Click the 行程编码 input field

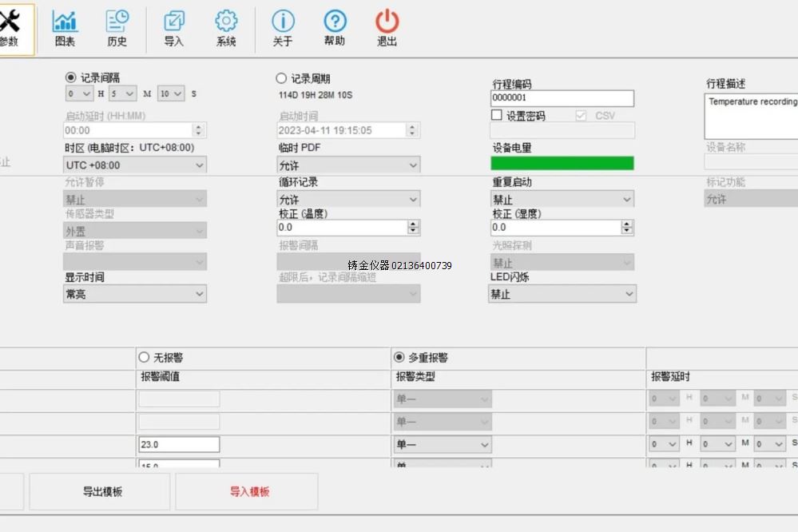pos(562,98)
